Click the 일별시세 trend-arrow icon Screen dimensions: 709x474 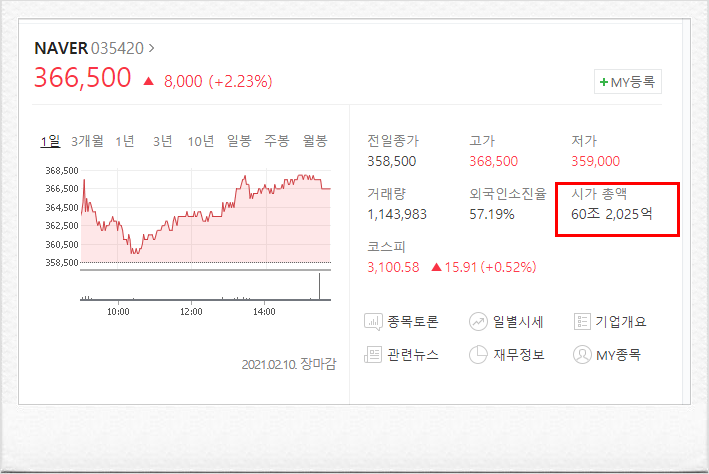pyautogui.click(x=478, y=322)
